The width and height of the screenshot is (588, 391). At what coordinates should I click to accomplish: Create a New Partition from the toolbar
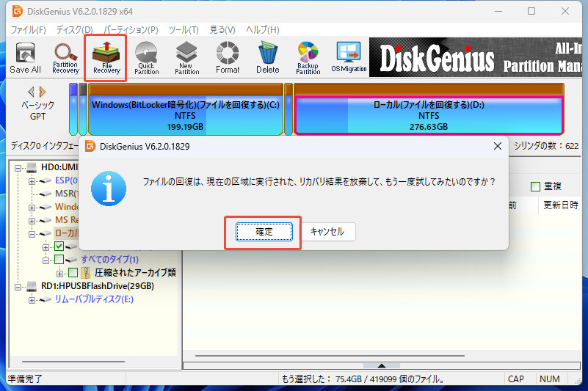(x=186, y=57)
